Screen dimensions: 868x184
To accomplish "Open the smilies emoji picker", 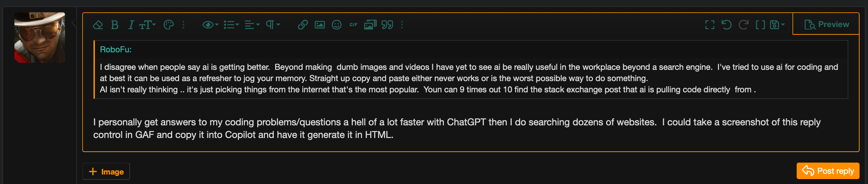I will (x=337, y=25).
